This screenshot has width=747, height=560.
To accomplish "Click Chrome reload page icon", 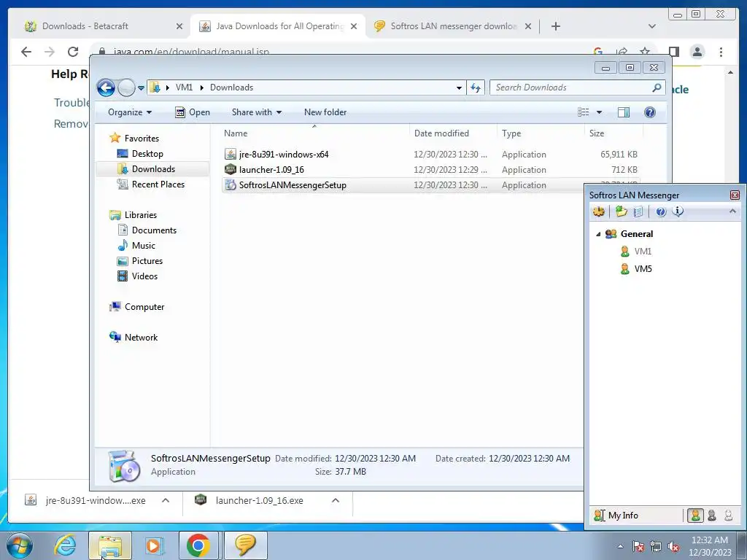I will click(x=73, y=52).
